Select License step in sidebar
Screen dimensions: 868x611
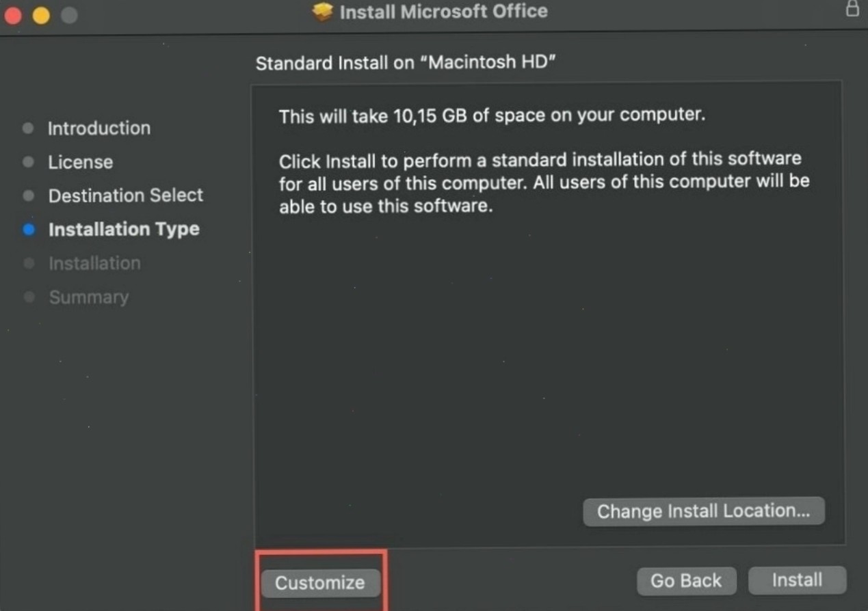[81, 162]
